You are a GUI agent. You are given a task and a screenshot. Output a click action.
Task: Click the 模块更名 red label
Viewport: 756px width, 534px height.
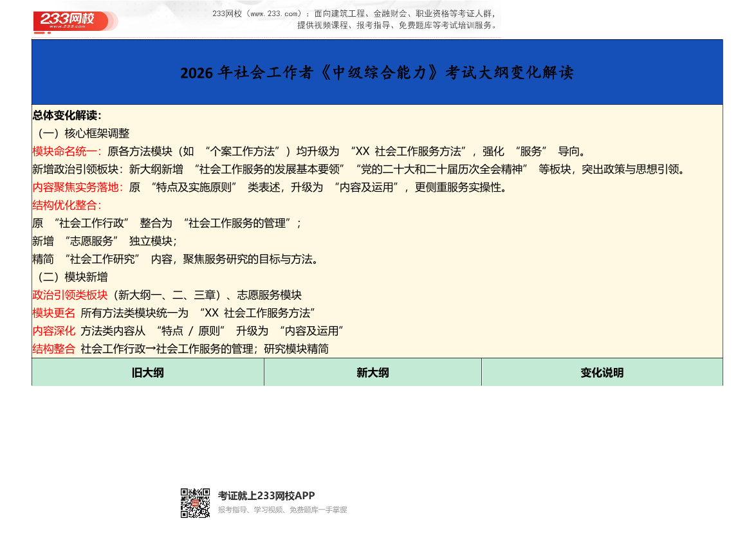53,313
